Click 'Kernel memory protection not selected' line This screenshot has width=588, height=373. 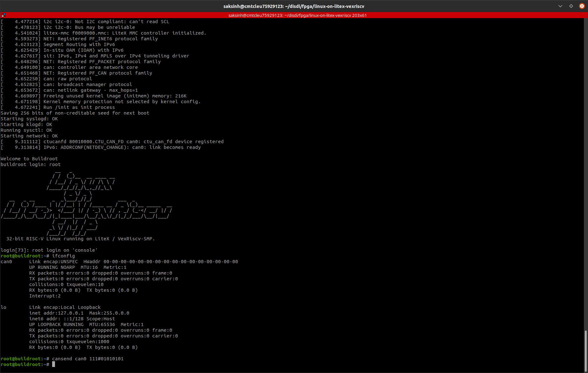[101, 102]
